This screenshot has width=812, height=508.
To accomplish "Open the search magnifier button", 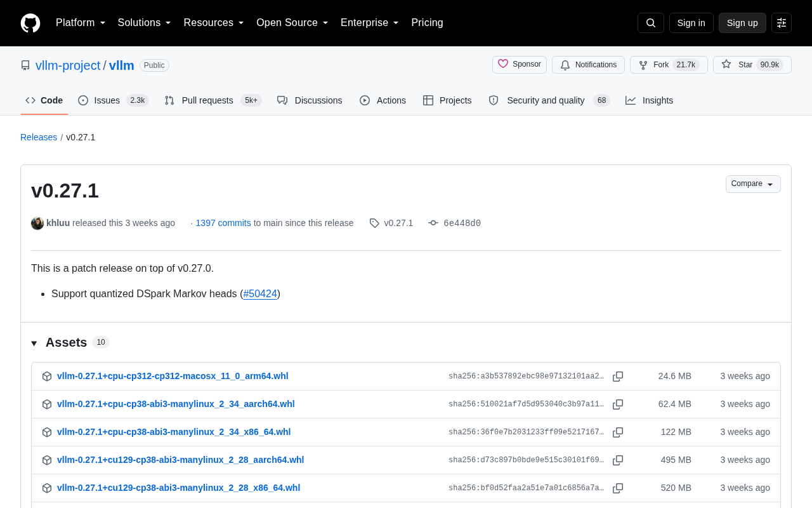I will pyautogui.click(x=651, y=23).
